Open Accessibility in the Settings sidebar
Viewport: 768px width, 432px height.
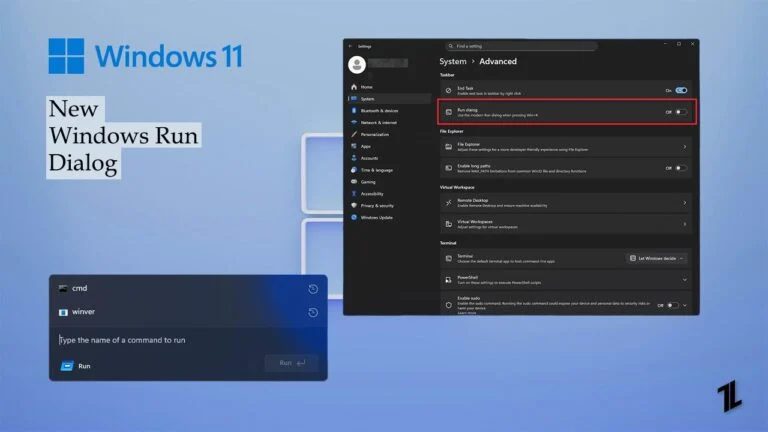coord(372,193)
